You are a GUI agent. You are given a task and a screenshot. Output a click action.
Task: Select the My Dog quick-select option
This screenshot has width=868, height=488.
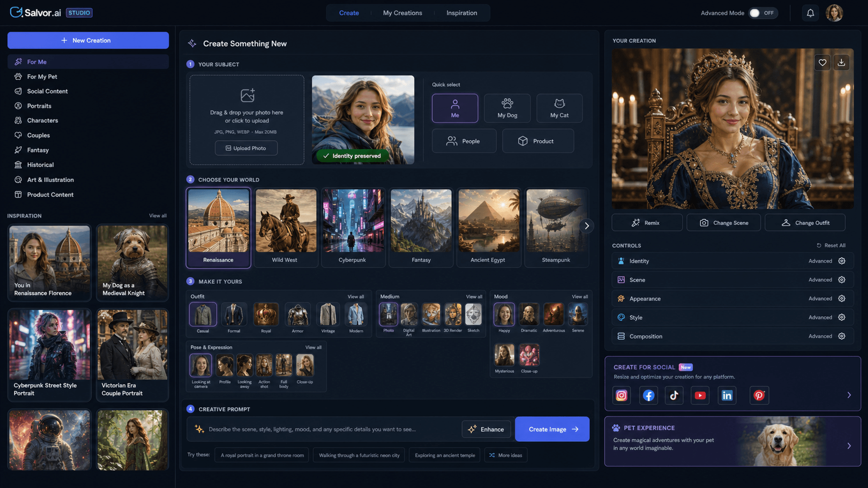(507, 108)
